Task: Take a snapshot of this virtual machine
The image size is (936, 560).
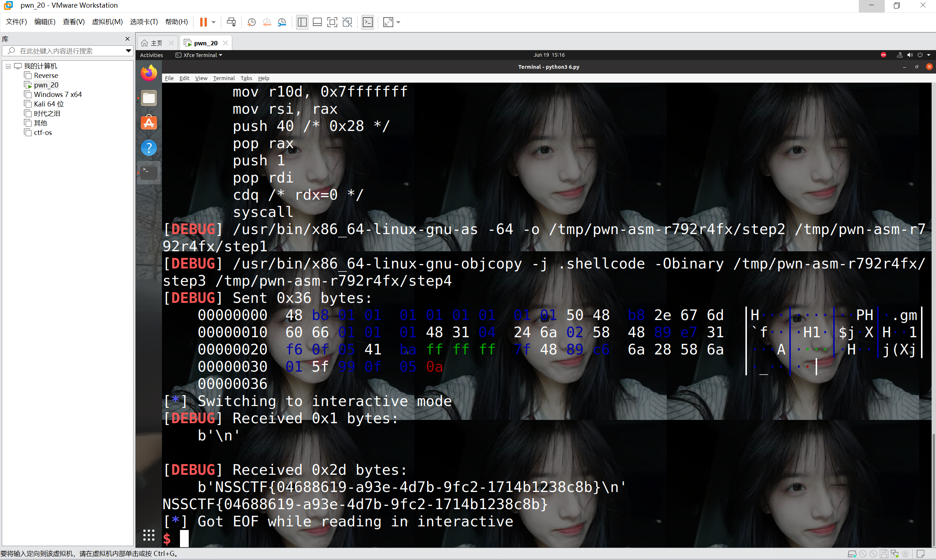Action: click(252, 22)
